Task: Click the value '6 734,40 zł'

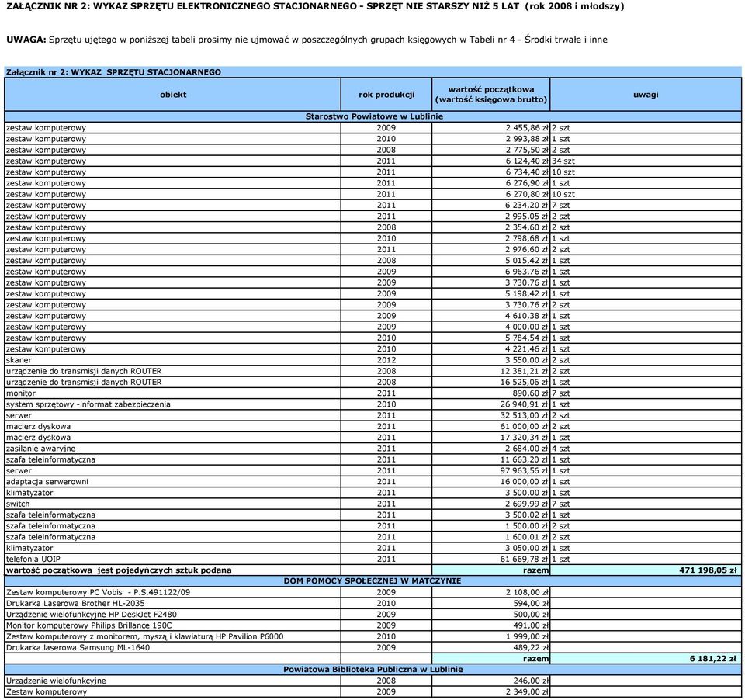Action: point(527,172)
